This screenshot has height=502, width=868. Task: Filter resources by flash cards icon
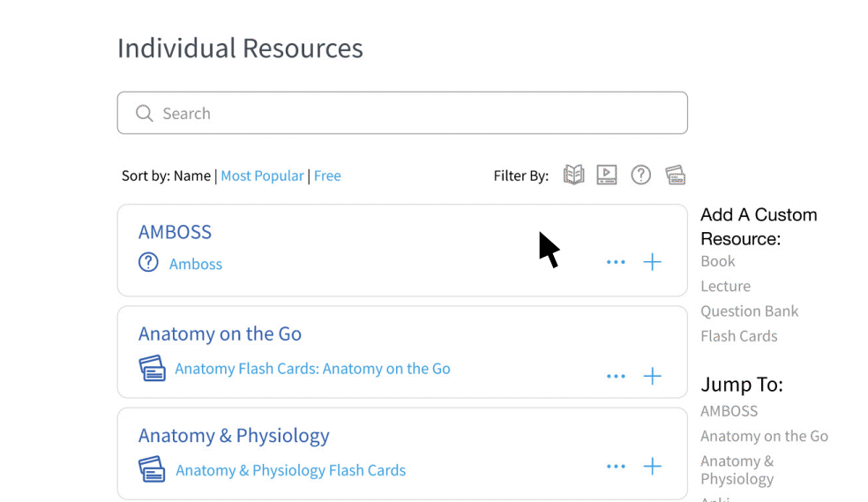pos(675,175)
